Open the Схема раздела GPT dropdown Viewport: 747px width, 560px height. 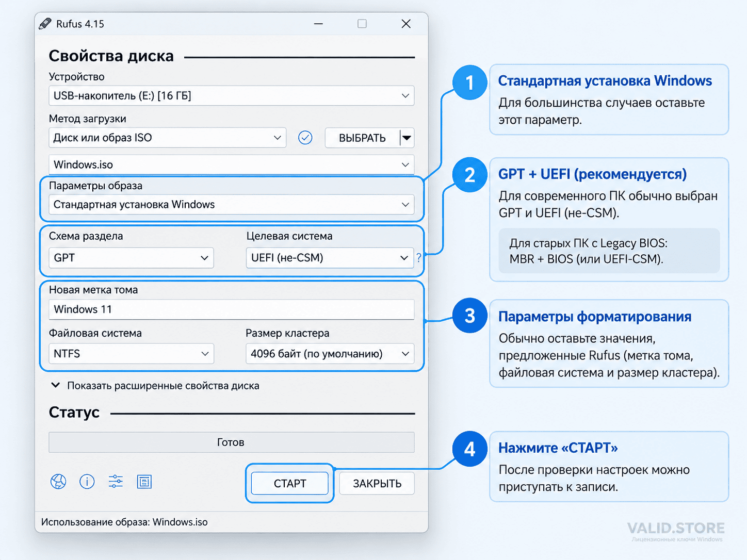pos(131,258)
